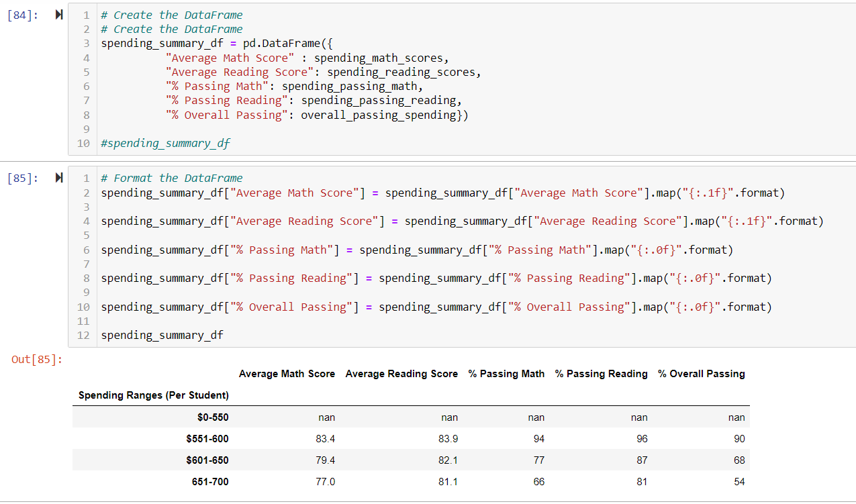856x504 pixels.
Task: Click 'spending_reading_scores' in cell 84
Action: click(x=401, y=72)
